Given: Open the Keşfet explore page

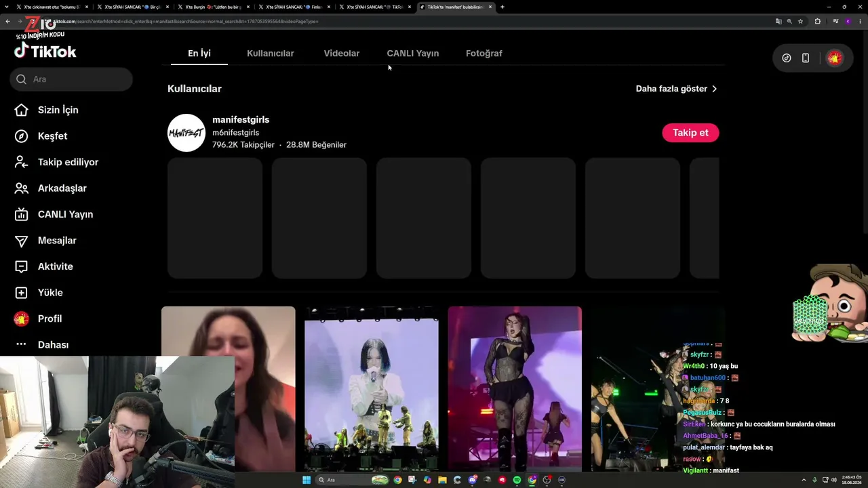Looking at the screenshot, I should [x=41, y=136].
